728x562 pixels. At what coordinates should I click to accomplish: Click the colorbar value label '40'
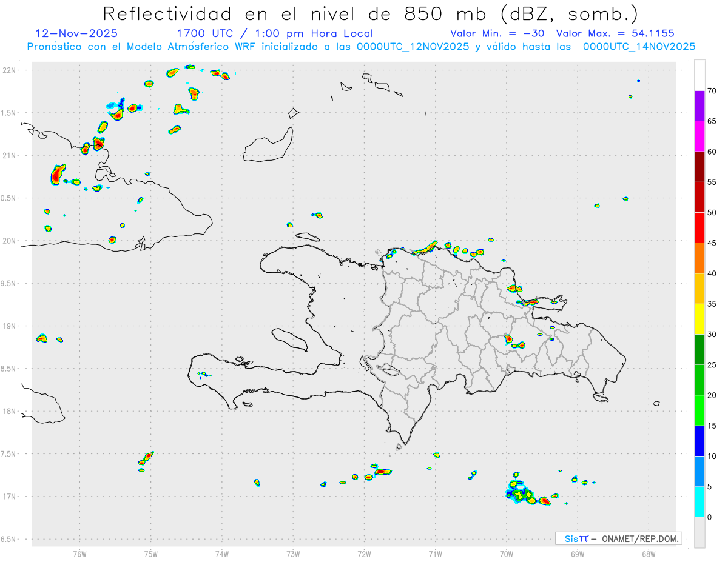(x=712, y=273)
